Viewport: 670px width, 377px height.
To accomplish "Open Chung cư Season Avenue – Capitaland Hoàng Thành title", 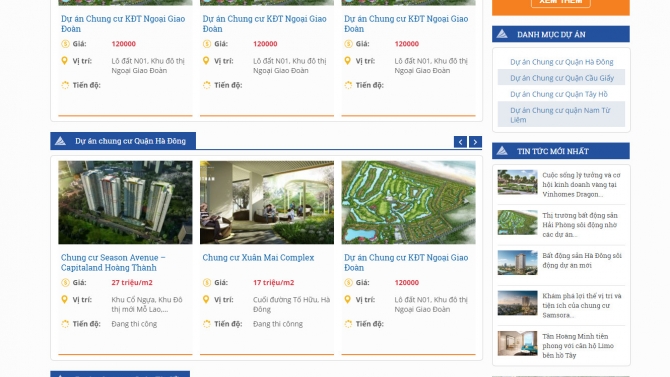I will 113,262.
